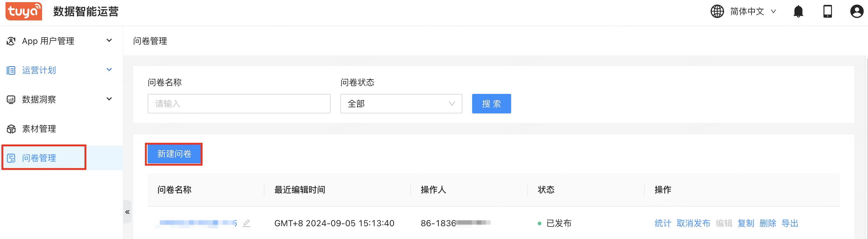Click the pencil icon to rename survey
This screenshot has height=239, width=868.
(x=246, y=223)
